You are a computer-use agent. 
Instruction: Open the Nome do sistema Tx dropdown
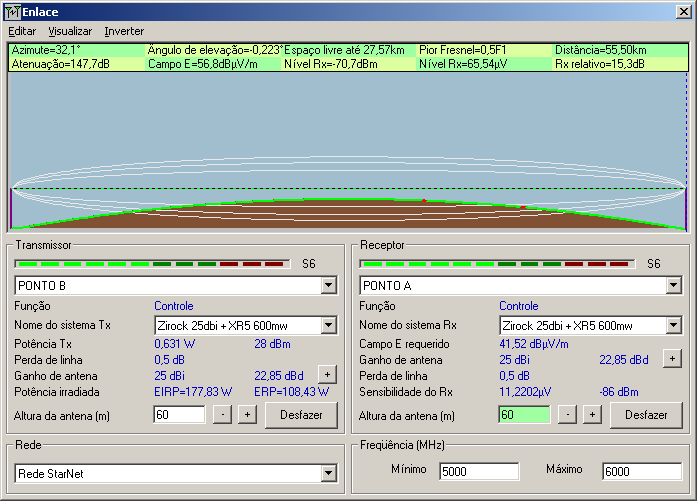pos(328,326)
